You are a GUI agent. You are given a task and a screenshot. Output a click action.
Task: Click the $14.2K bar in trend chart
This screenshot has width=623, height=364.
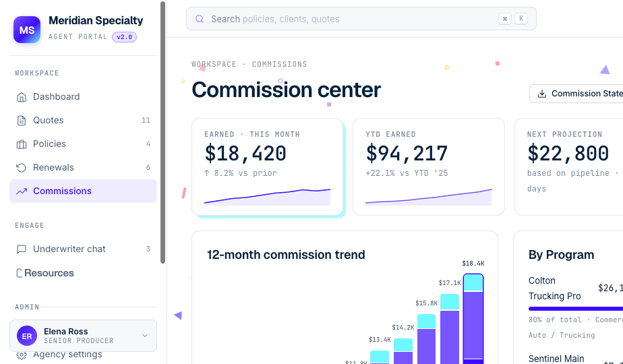[403, 351]
